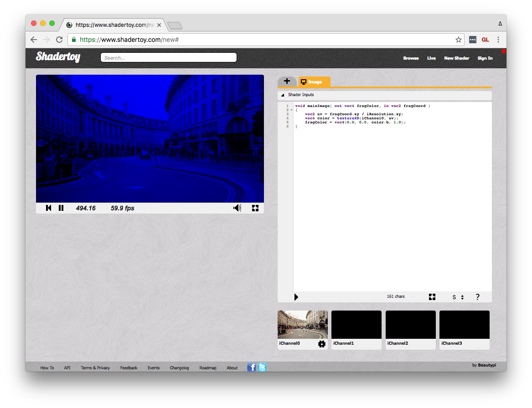532x408 pixels.
Task: View the Roadmap page
Action: click(x=207, y=367)
